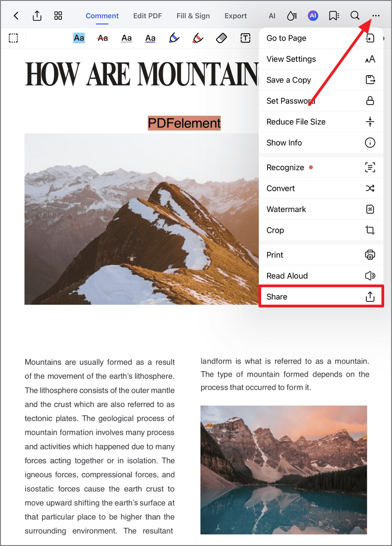Screen dimensions: 392x546
Task: Select Reduce File Size menu entry
Action: 321,122
